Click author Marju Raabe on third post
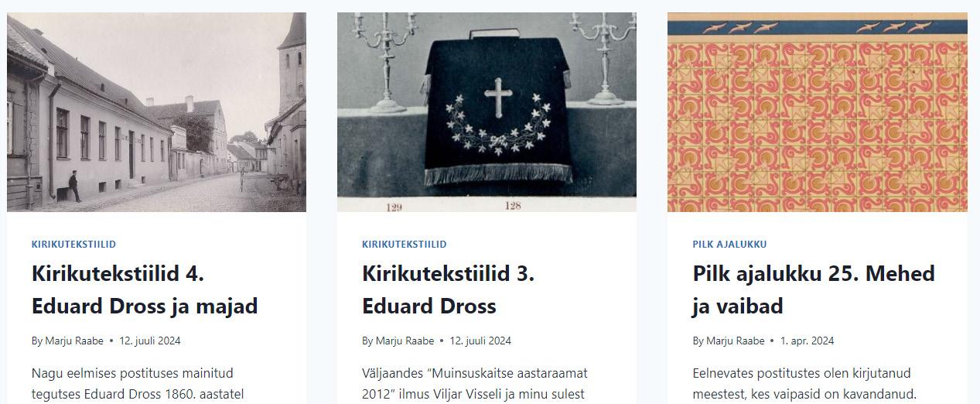This screenshot has height=404, width=980. [x=736, y=341]
